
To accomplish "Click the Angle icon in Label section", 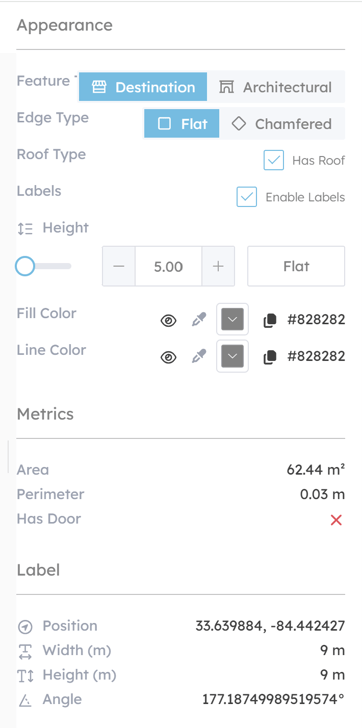I will 25,700.
